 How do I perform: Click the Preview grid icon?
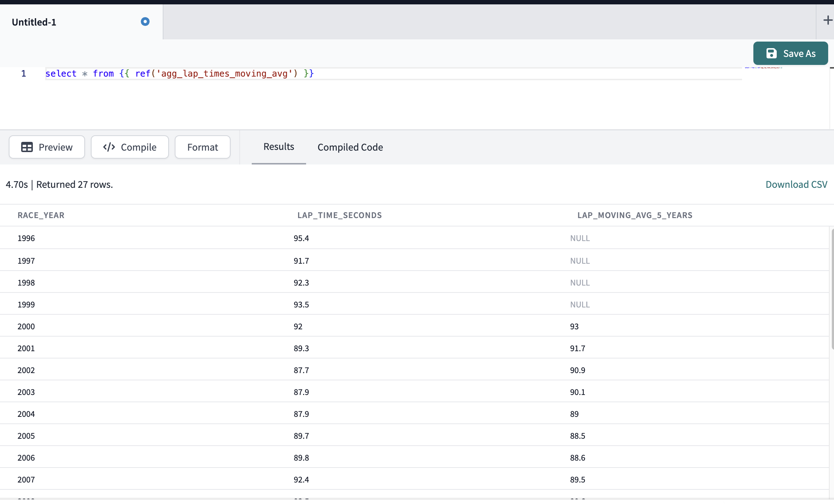coord(27,147)
